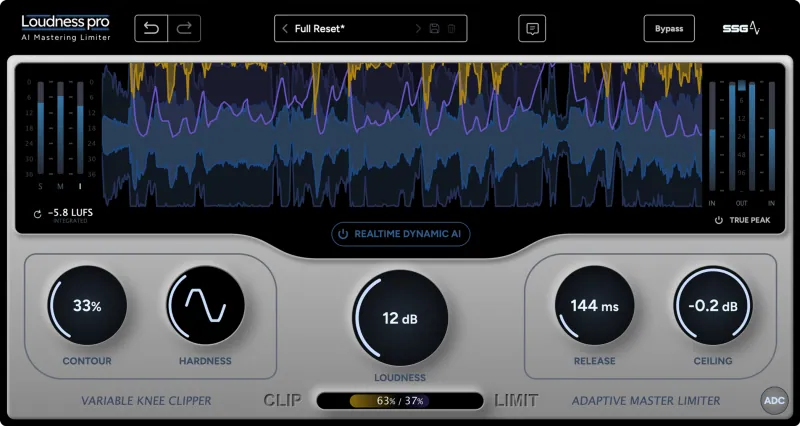Image resolution: width=800 pixels, height=426 pixels.
Task: Click the Loudness pro logo
Action: (x=66, y=28)
